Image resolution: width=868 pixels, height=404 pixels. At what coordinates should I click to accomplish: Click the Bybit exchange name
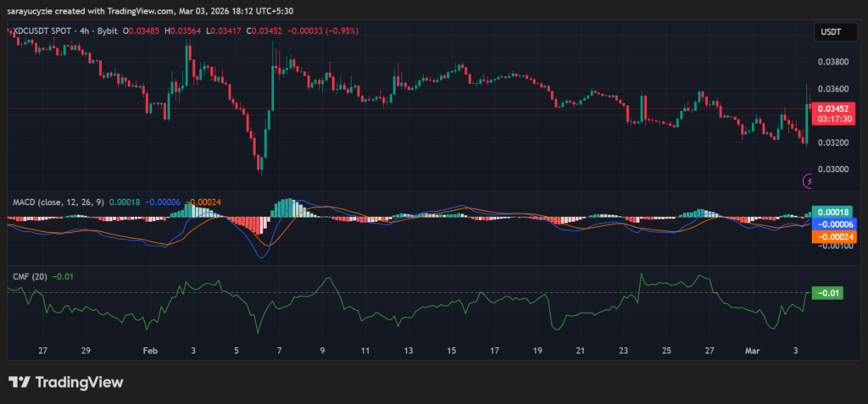coord(106,30)
